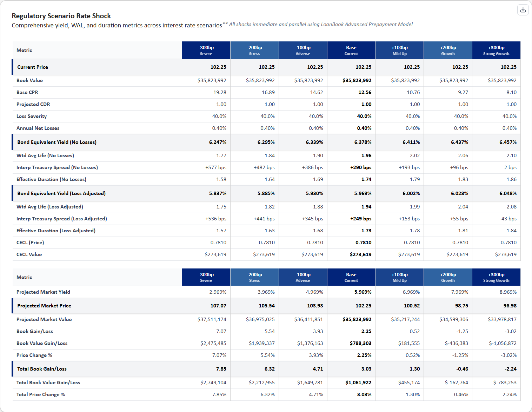This screenshot has height=412, width=532.
Task: Select the Metric header of the lower table
Action: 24,277
